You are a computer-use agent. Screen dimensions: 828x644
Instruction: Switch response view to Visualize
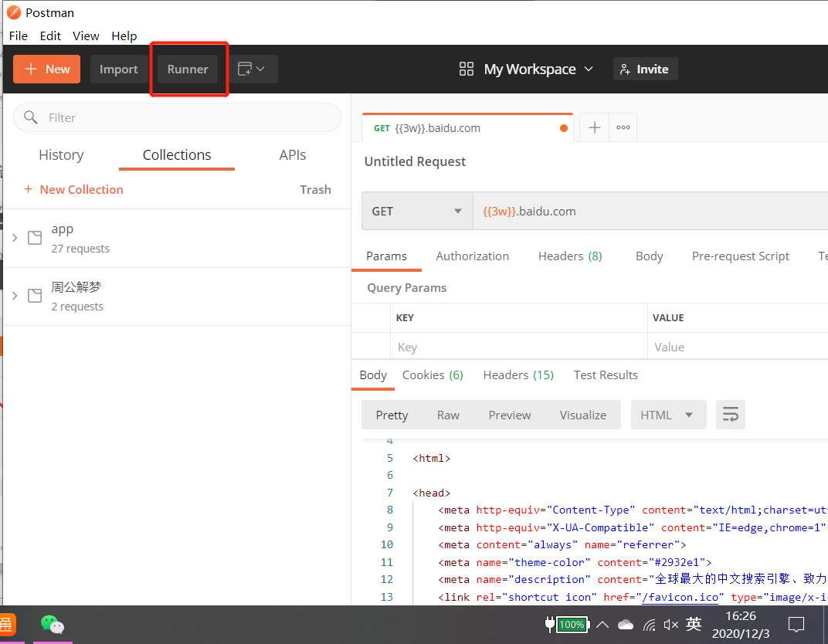pyautogui.click(x=583, y=415)
